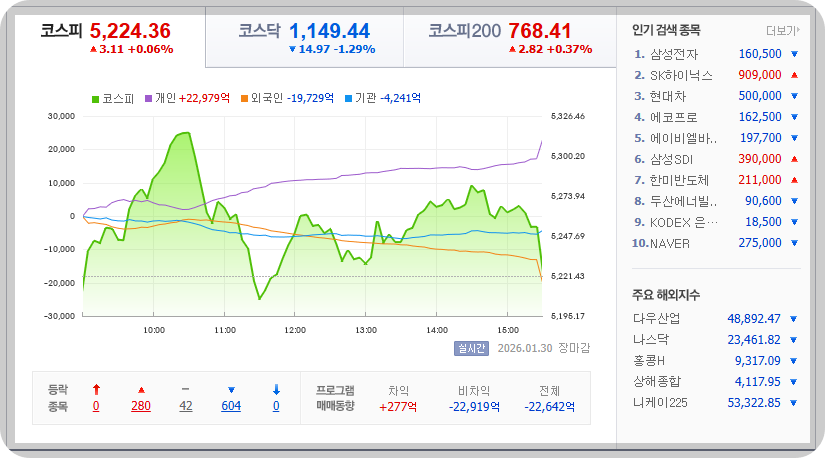
Task: Open KODEX 은 stock link
Action: (683, 223)
